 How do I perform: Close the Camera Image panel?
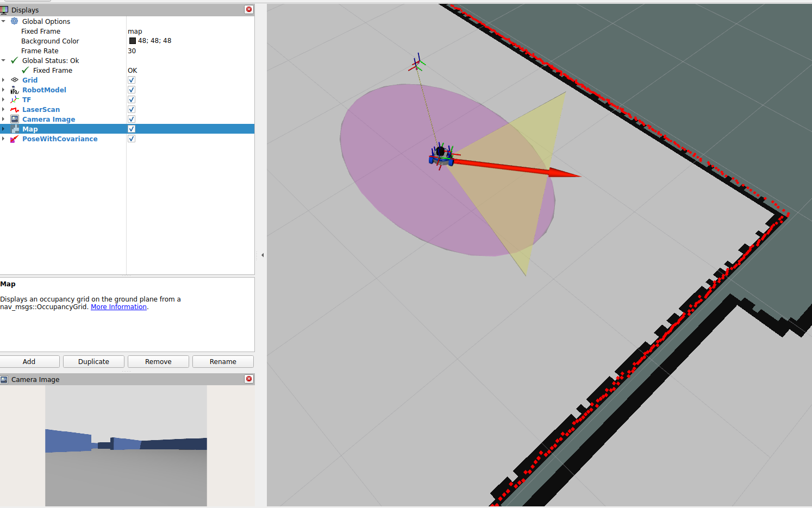click(249, 379)
